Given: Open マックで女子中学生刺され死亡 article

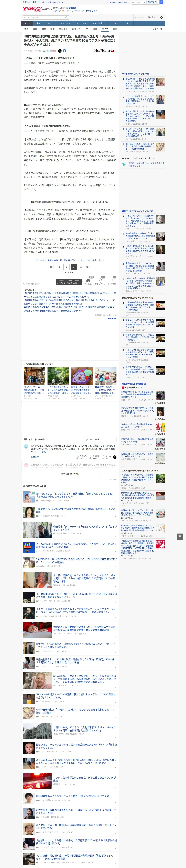Looking at the screenshot, I should click(x=84, y=779).
